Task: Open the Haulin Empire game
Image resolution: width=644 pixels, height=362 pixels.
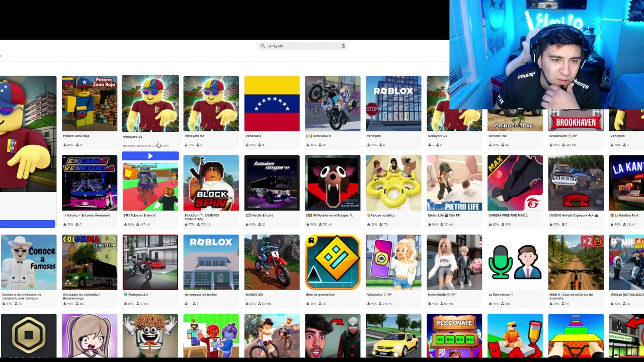Action: click(x=272, y=183)
